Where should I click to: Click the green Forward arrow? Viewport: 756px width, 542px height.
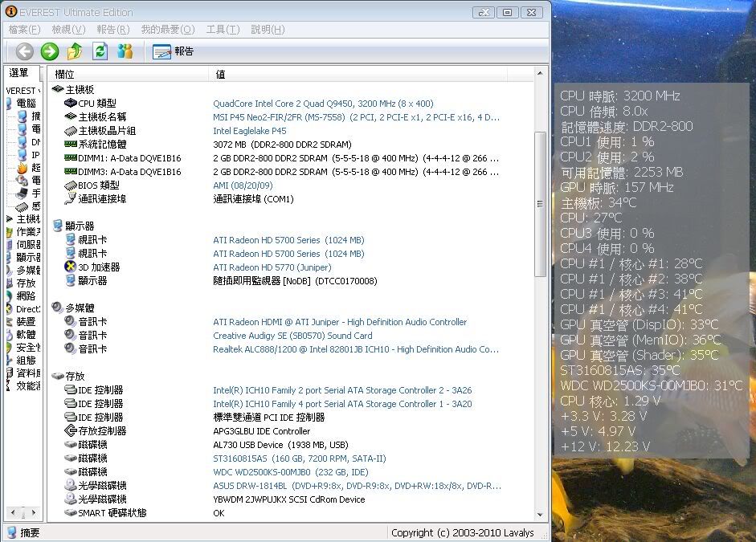(x=50, y=51)
